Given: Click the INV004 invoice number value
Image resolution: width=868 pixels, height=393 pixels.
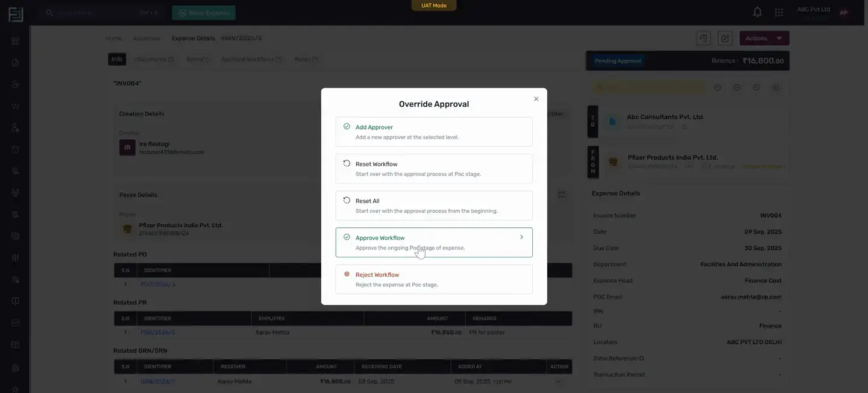Looking at the screenshot, I should coord(771,215).
